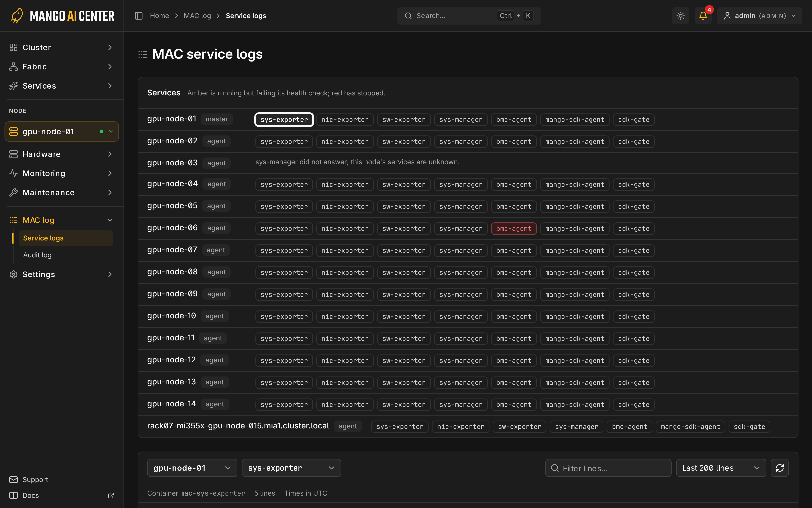
Task: Select sys-exporter on rack07-mi355x-gpu-node-015 row
Action: [x=400, y=426]
